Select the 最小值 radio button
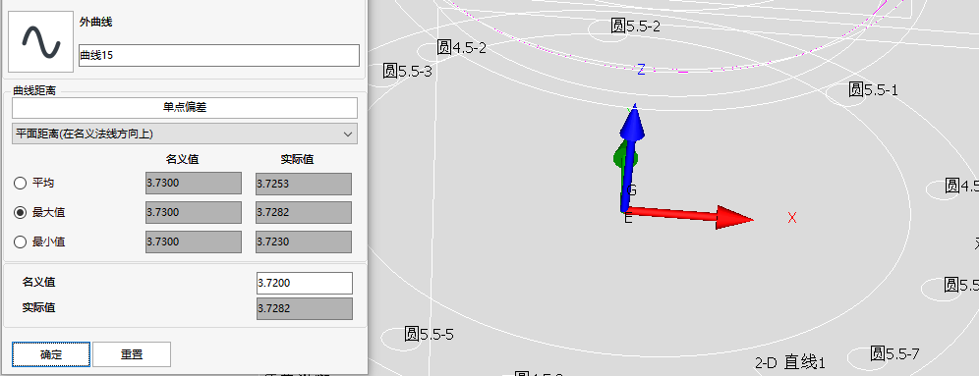 click(20, 242)
